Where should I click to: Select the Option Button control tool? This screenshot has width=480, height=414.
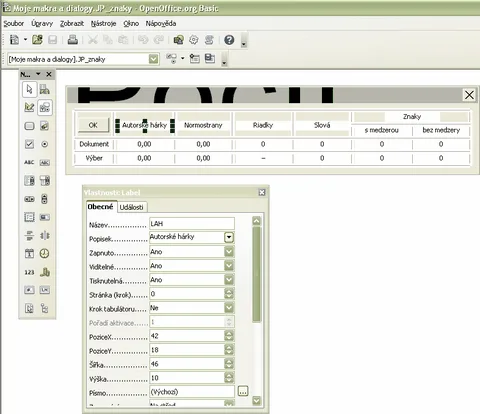tap(44, 144)
